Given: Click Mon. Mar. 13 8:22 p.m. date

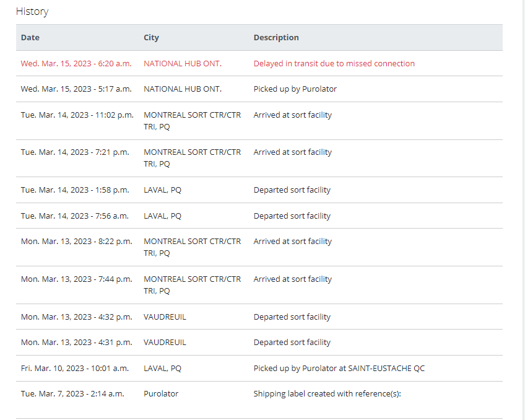Looking at the screenshot, I should [76, 242].
